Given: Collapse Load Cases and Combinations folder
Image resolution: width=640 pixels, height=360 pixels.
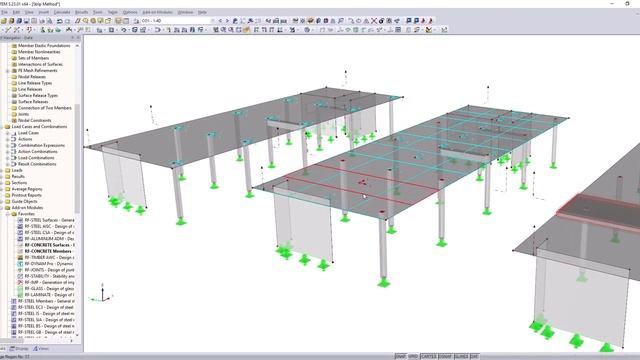Looking at the screenshot, I should click(x=2, y=127).
